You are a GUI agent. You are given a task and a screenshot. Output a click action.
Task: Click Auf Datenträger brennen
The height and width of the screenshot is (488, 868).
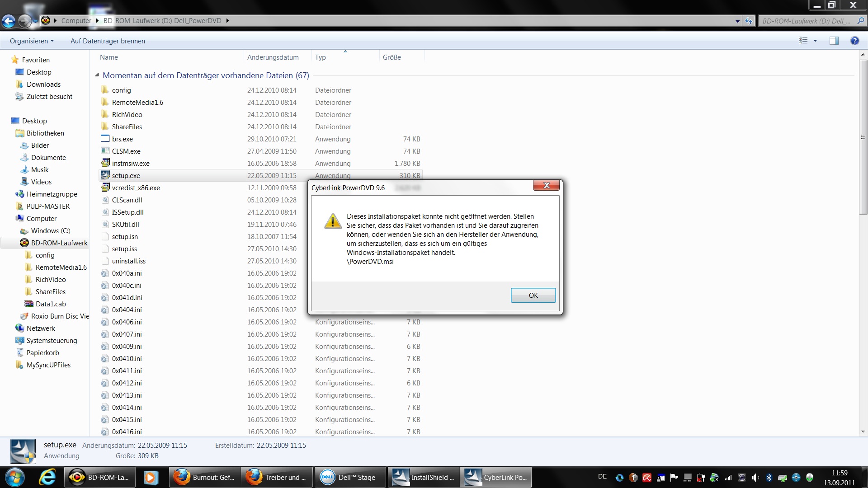click(108, 41)
